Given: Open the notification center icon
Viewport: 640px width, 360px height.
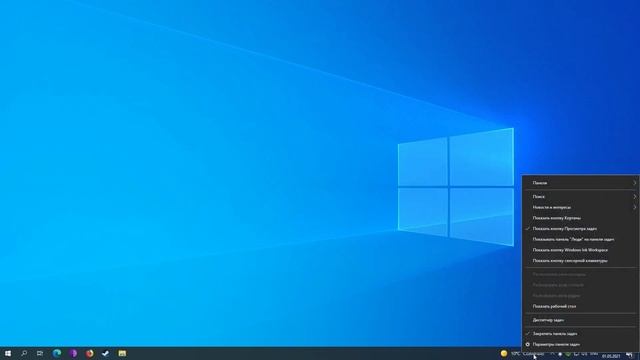Looking at the screenshot, I should coord(629,355).
